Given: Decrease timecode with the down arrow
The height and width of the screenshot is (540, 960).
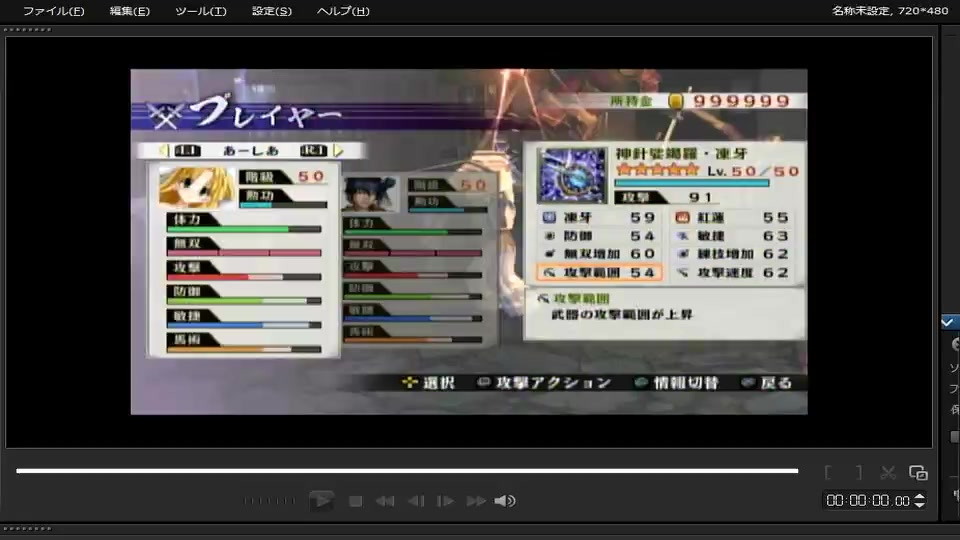Looking at the screenshot, I should pos(919,505).
